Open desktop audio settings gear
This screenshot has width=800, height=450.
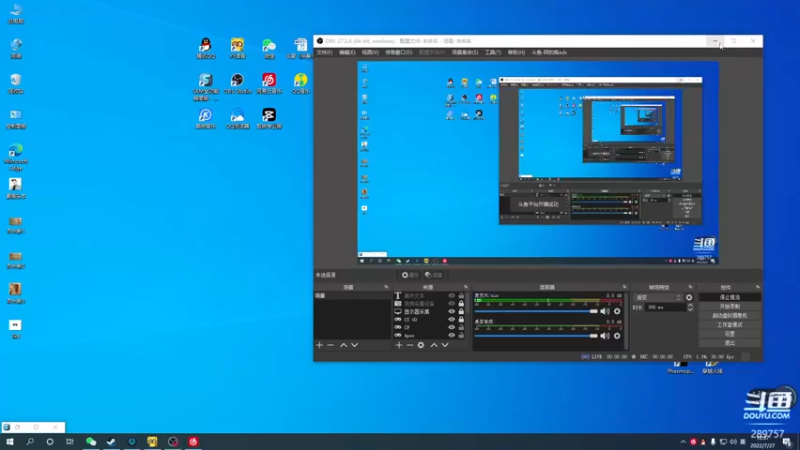(x=617, y=336)
